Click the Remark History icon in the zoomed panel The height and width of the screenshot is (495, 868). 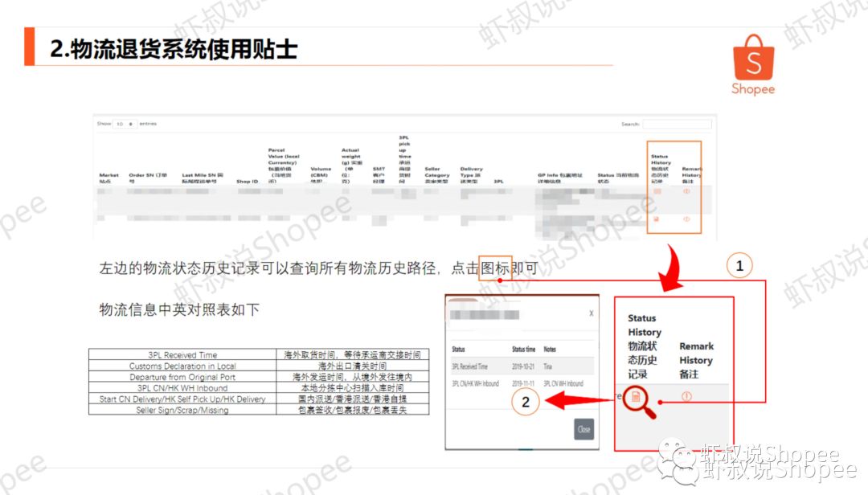tap(686, 396)
